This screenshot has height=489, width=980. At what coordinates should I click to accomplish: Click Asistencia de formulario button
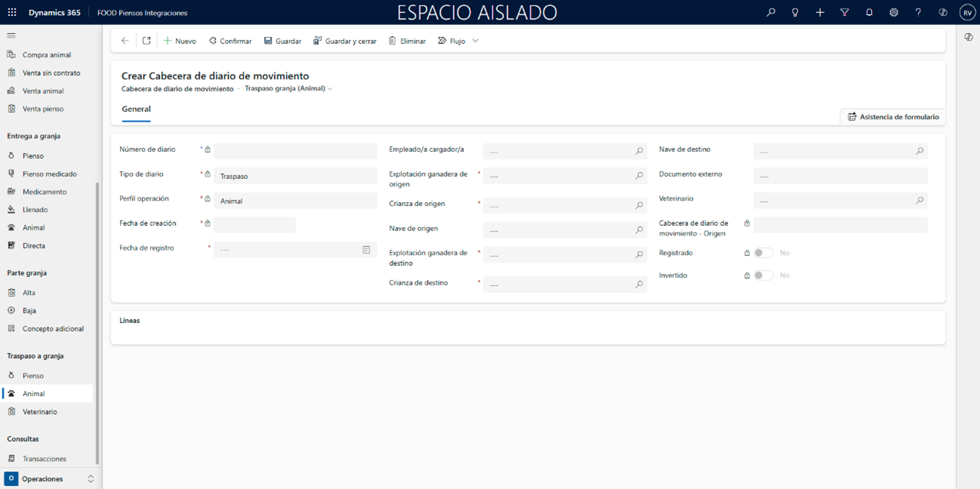click(x=893, y=117)
